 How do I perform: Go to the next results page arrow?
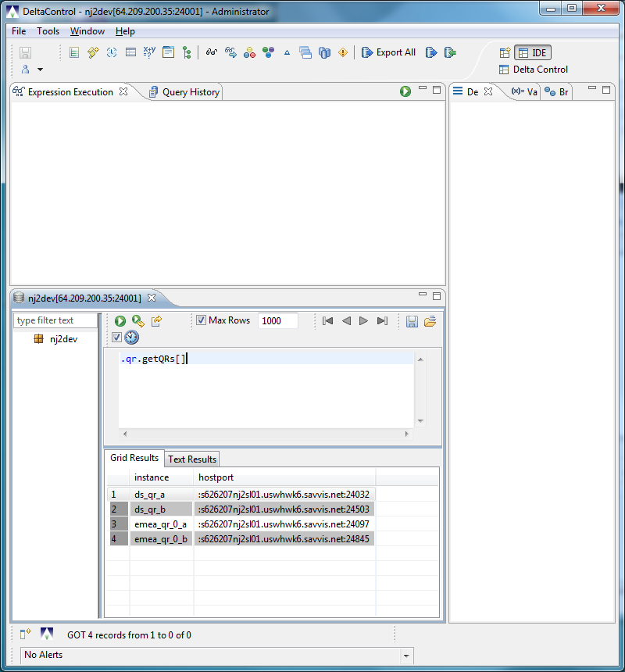(363, 321)
